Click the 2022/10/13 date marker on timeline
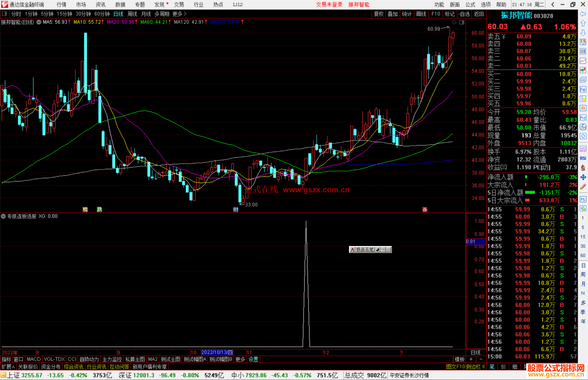588x380 pixels. [217, 352]
